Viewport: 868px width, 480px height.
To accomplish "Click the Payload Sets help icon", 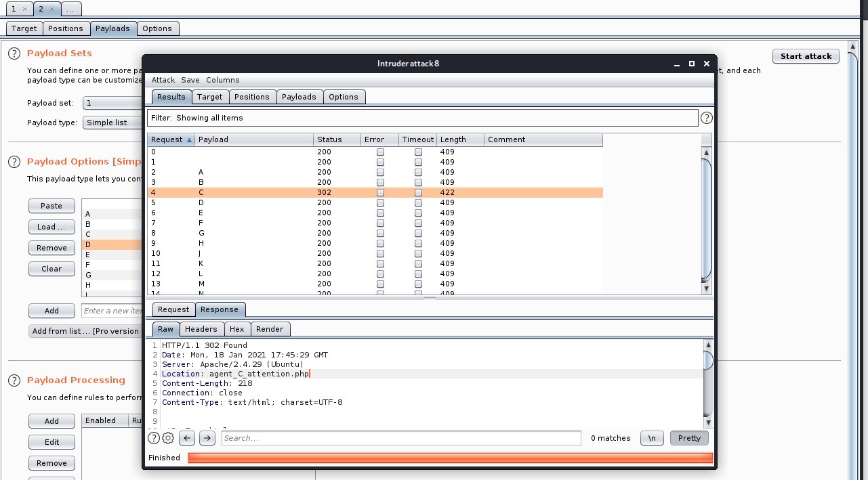I will point(14,53).
